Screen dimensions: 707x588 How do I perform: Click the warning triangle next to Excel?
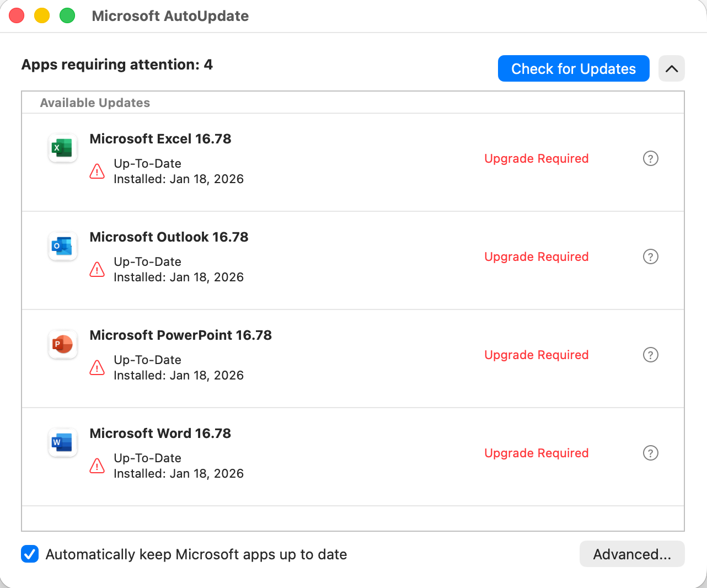[97, 172]
